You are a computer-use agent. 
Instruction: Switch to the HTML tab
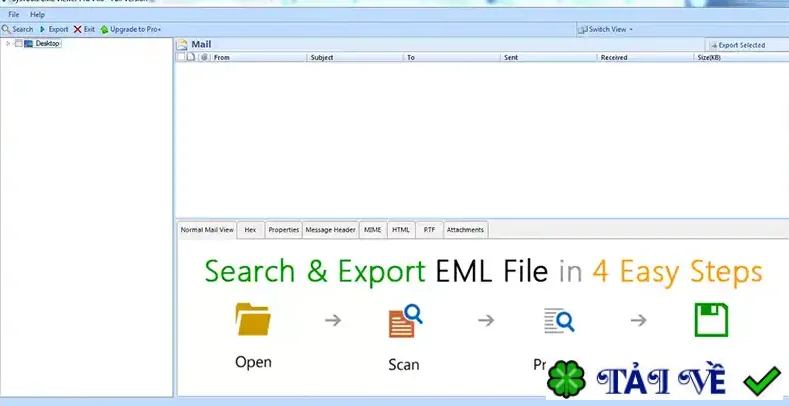pyautogui.click(x=401, y=230)
